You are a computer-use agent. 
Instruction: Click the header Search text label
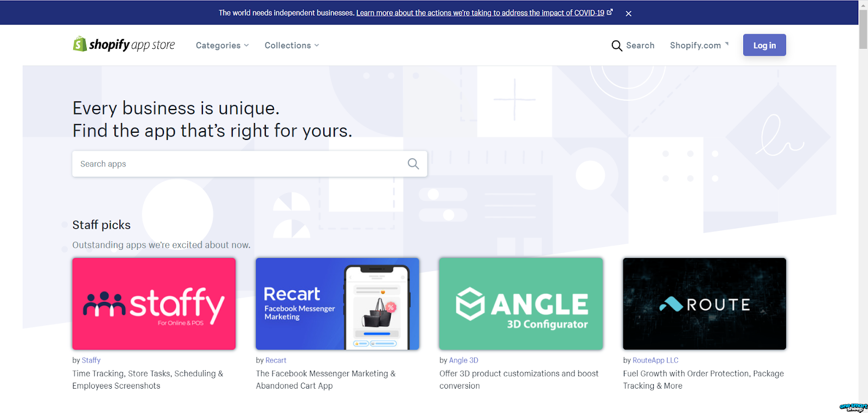640,46
